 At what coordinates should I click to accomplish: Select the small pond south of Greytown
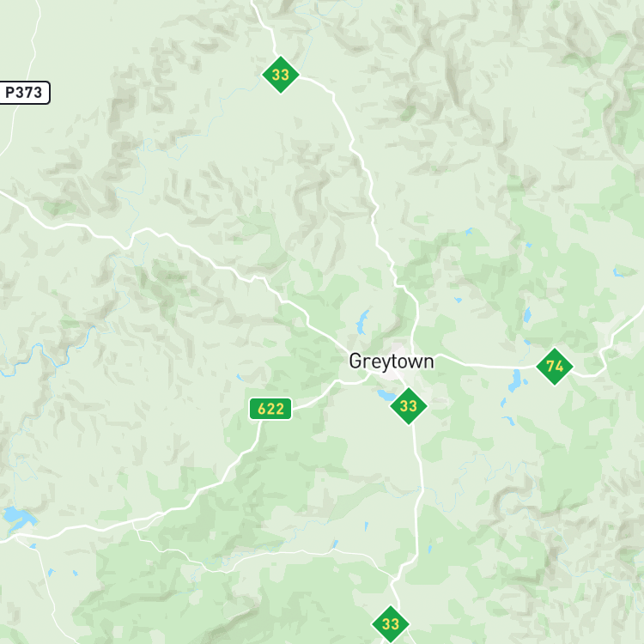point(367,526)
